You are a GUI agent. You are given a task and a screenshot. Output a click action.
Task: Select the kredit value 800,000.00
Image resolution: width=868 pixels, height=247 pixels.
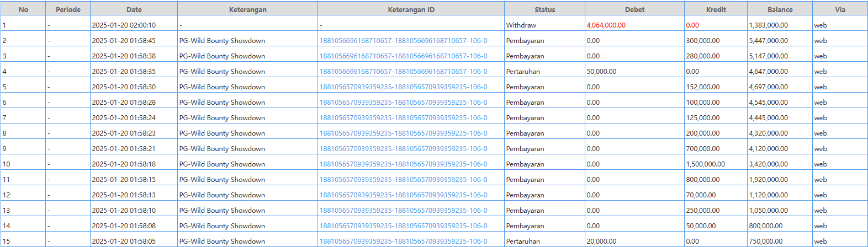point(703,180)
